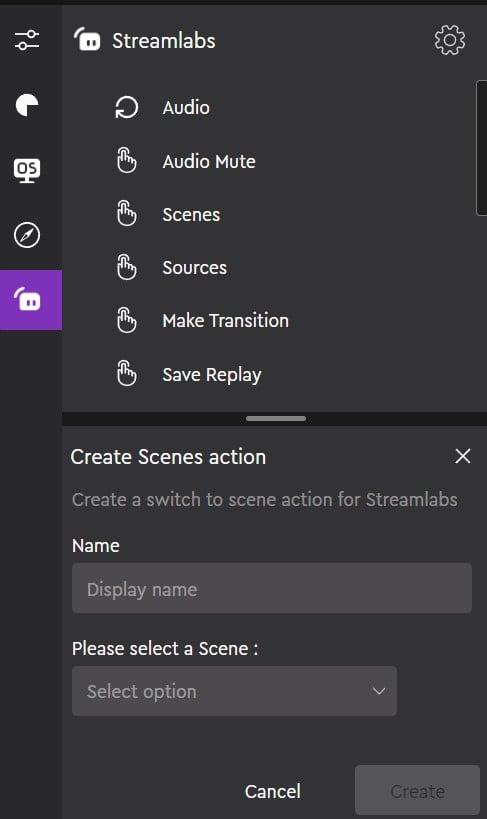
Task: Close the Create Scenes action panel
Action: point(462,456)
